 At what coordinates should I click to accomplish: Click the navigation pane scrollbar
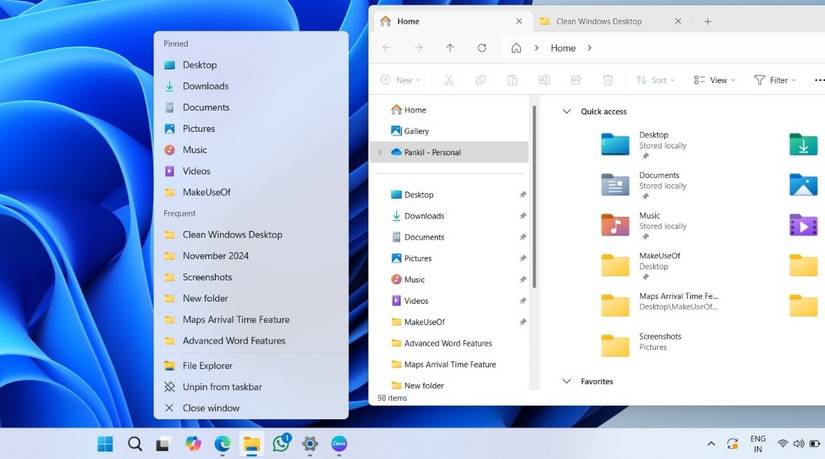534,197
